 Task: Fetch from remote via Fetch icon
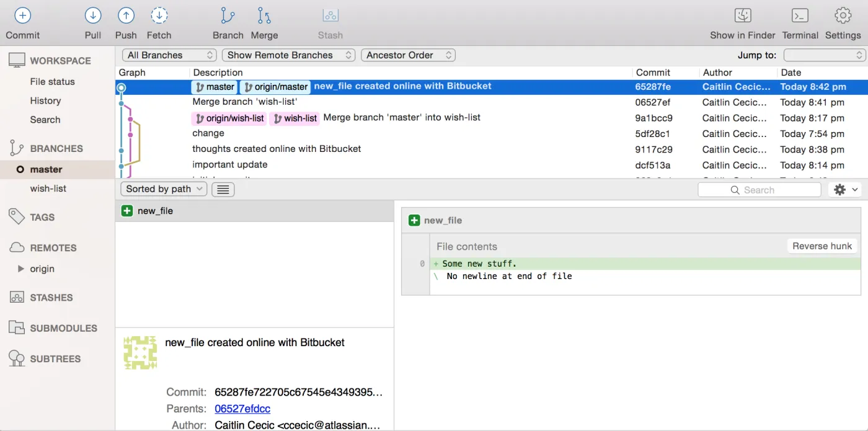coord(159,16)
